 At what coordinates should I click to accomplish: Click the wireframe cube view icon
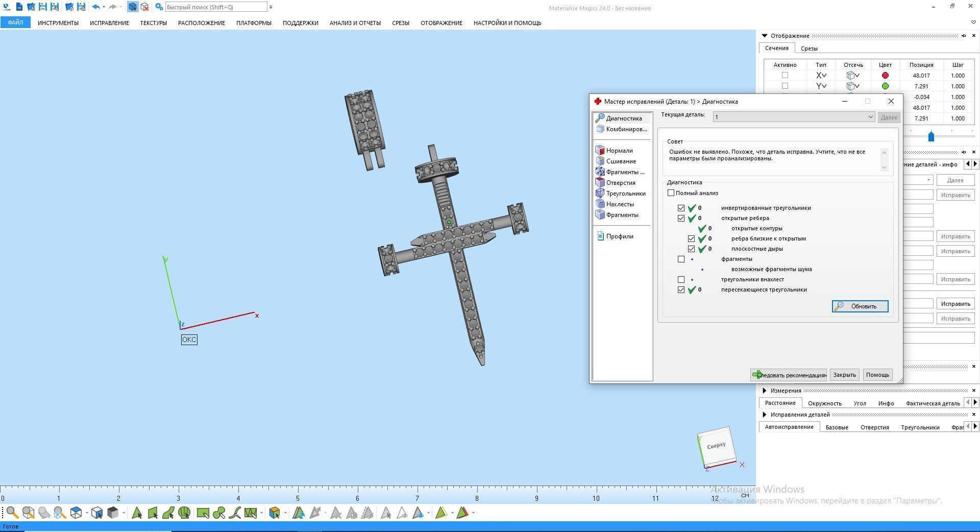click(x=97, y=513)
